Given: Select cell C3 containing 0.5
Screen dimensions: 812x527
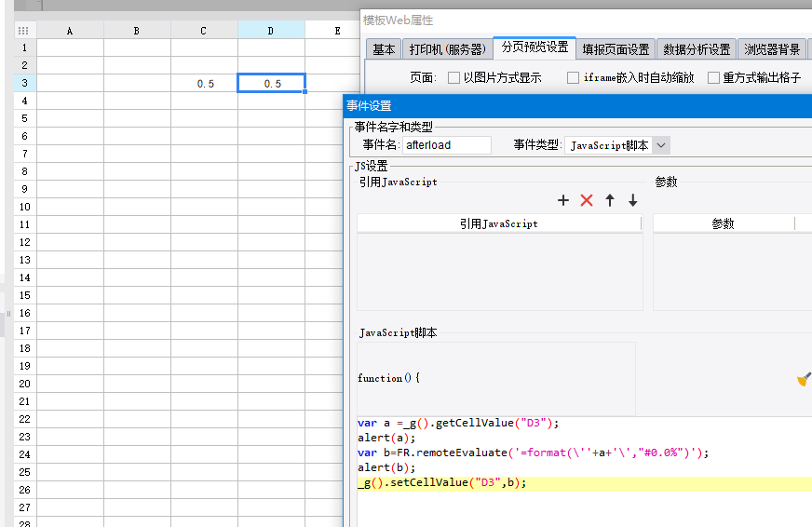Looking at the screenshot, I should tap(205, 84).
